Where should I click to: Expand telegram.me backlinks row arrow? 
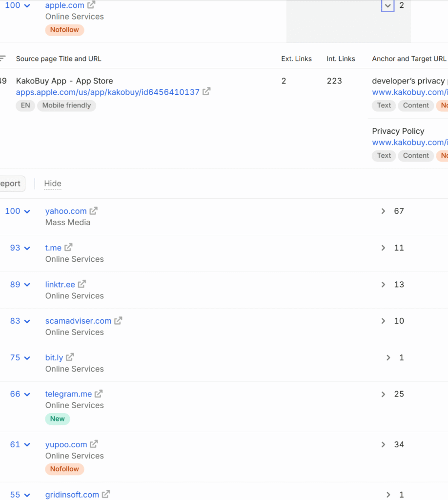pyautogui.click(x=383, y=395)
